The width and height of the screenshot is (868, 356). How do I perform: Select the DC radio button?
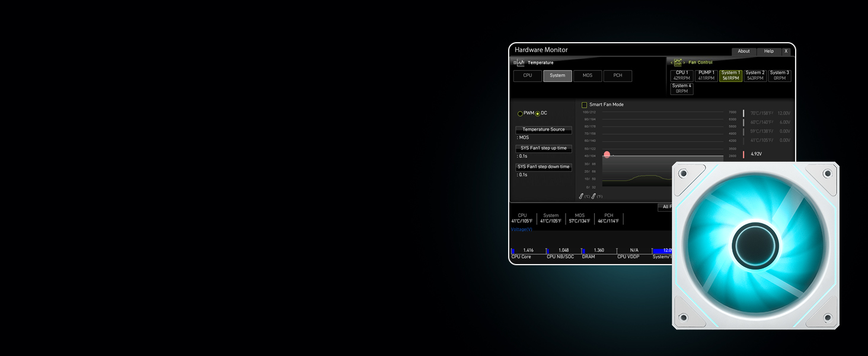pyautogui.click(x=538, y=113)
